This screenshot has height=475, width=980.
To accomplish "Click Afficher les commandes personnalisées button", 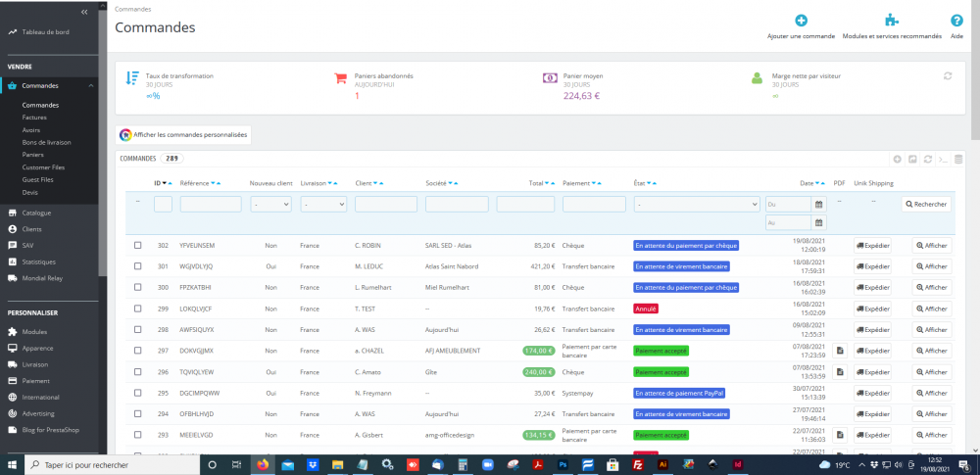I will (183, 134).
